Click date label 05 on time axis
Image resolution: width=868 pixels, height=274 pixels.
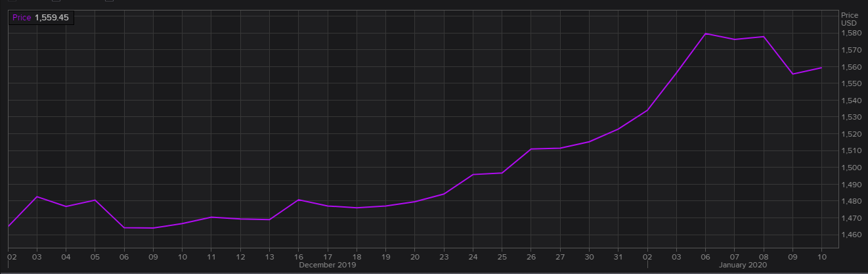[95, 257]
